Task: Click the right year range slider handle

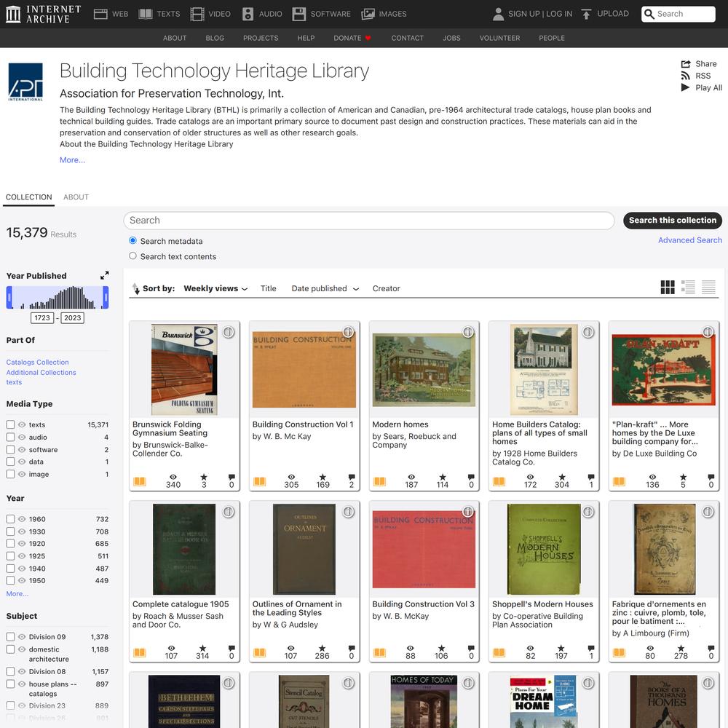Action: tap(106, 297)
